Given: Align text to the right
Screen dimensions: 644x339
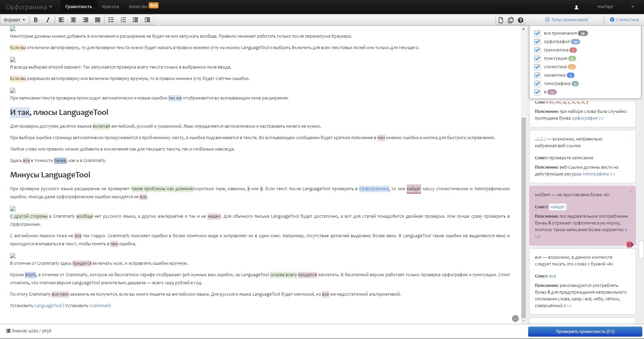Looking at the screenshot, I should coord(86,20).
